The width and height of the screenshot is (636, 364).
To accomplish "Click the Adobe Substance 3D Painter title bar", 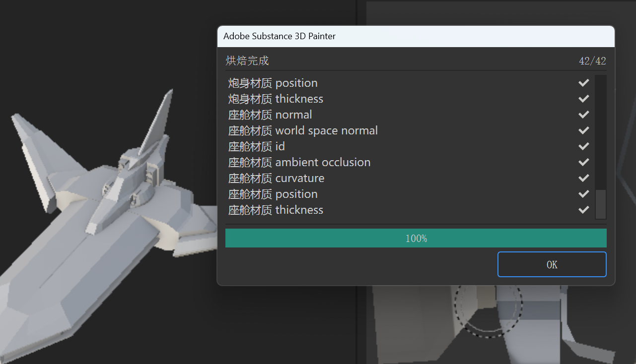I will coord(416,36).
